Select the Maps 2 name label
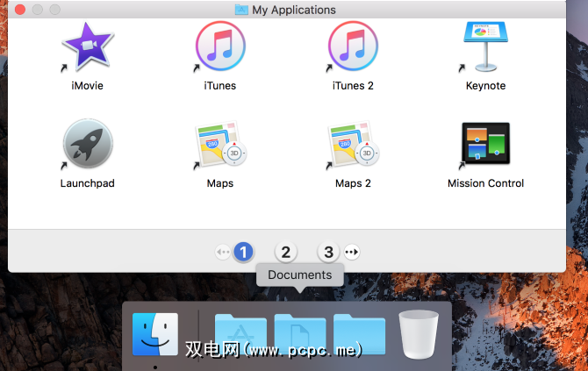The image size is (588, 371). pyautogui.click(x=353, y=183)
